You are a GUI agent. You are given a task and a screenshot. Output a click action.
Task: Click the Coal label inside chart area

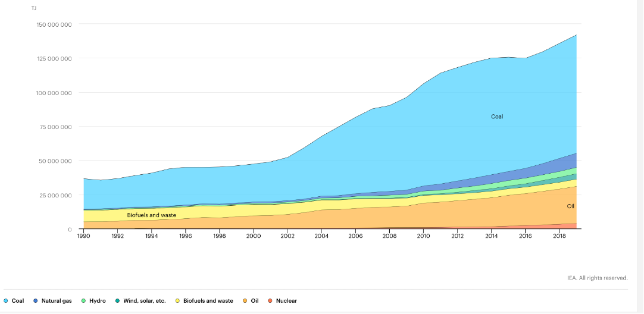click(497, 117)
